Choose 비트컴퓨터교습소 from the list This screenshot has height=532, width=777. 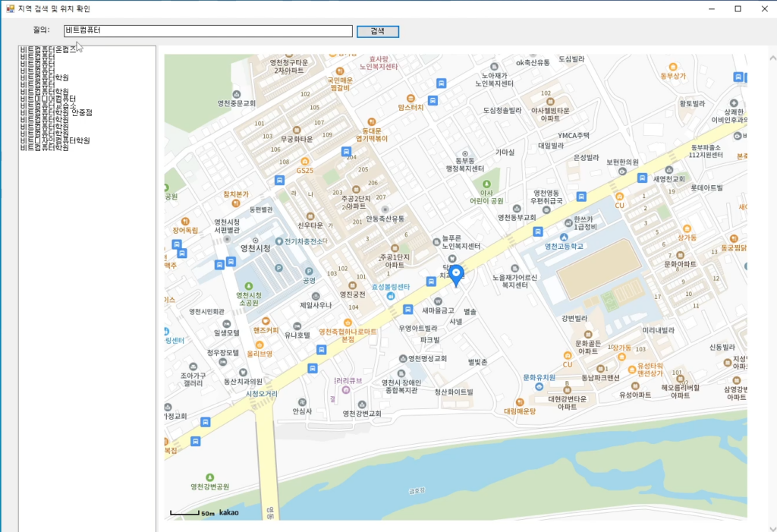(x=49, y=105)
